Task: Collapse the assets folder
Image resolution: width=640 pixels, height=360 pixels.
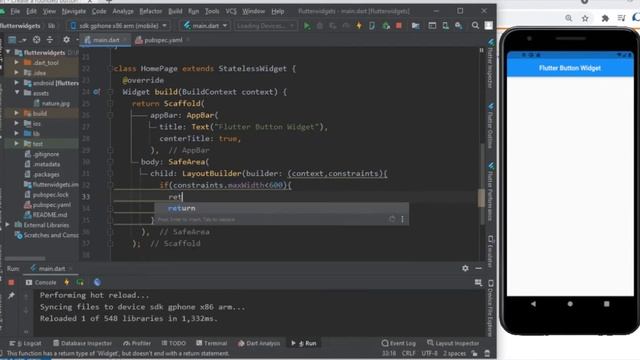Action: 17,93
